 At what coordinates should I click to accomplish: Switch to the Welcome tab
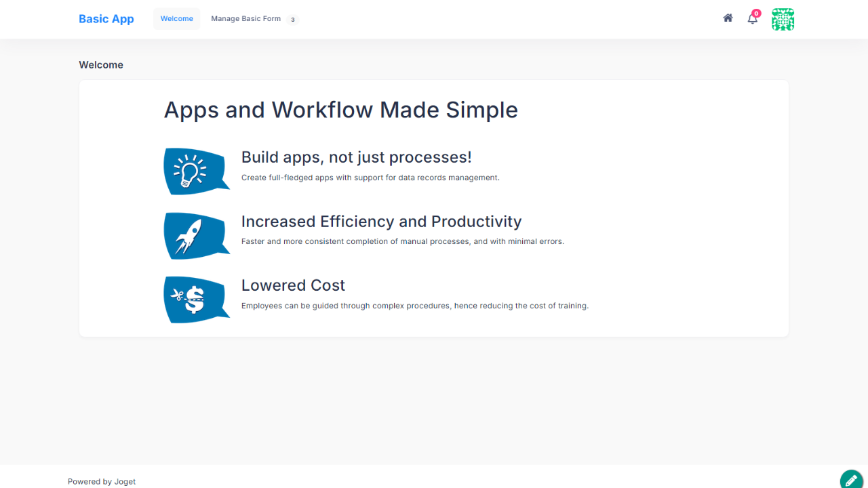pyautogui.click(x=177, y=19)
